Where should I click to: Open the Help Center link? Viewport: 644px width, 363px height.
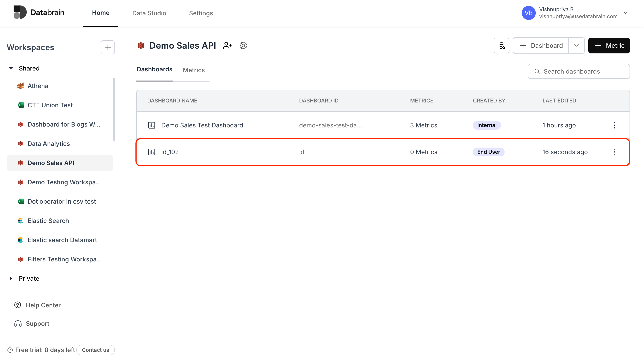click(43, 305)
